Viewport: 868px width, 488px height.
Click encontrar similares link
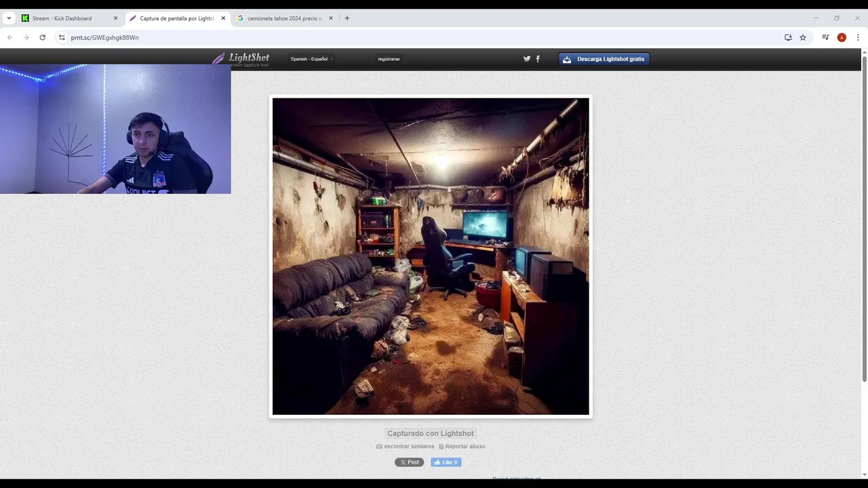[406, 447]
